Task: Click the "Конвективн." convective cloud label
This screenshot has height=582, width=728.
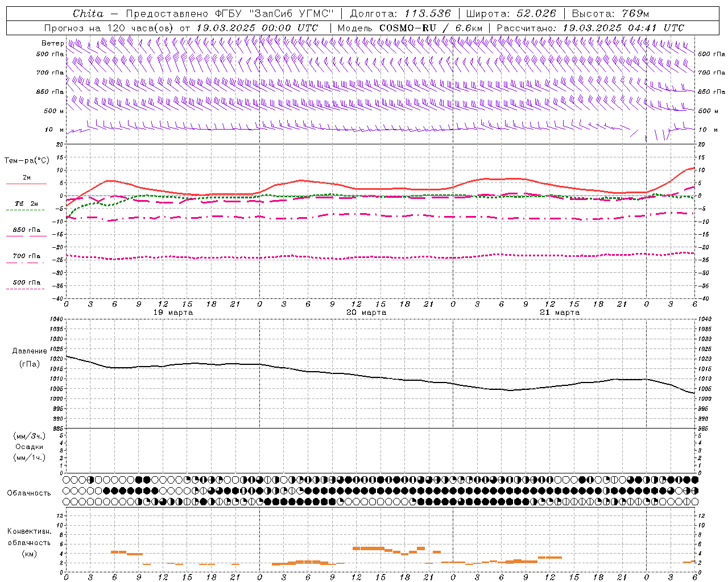Action: click(29, 531)
